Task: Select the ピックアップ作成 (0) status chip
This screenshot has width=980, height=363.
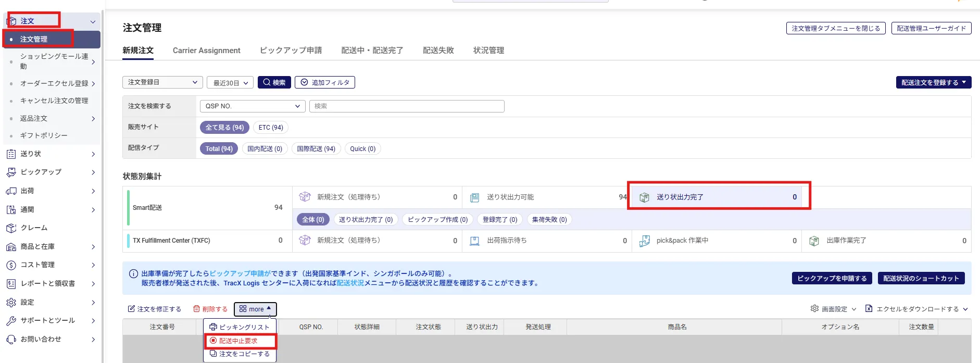Action: coord(437,220)
